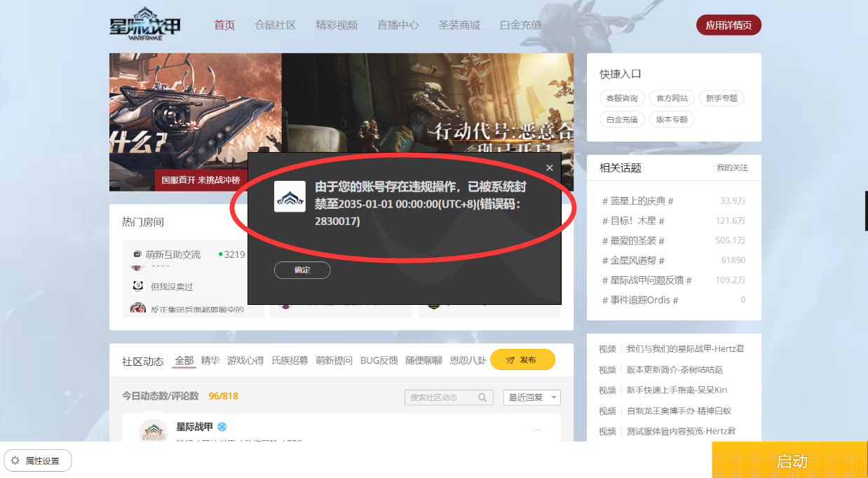This screenshot has height=478, width=868.
Task: Open the spaceship banner on the left
Action: pyautogui.click(x=196, y=122)
